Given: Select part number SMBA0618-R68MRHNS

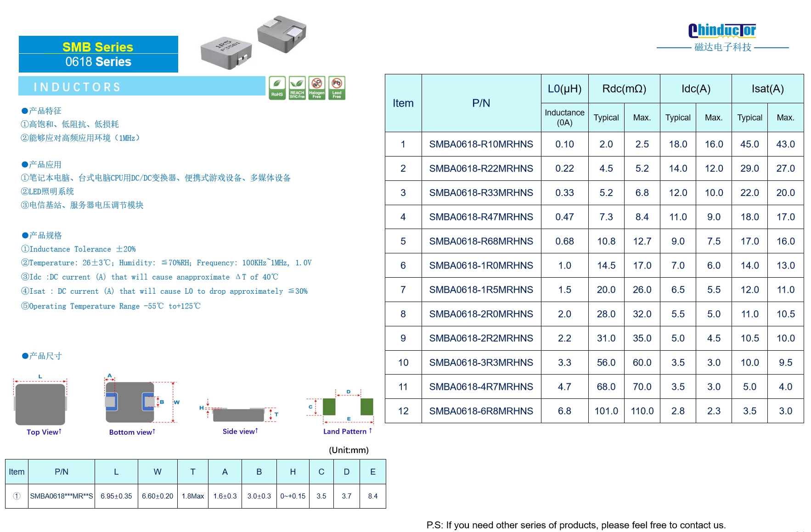Looking at the screenshot, I should [481, 241].
